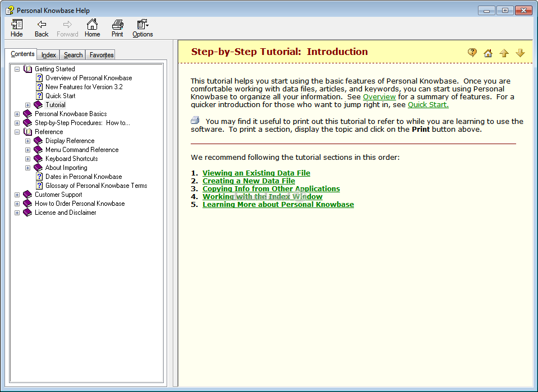Switch to the Index tab

click(x=49, y=55)
